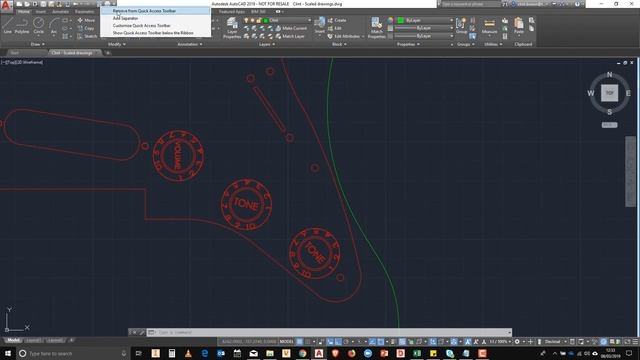
Task: Switch to the Parametric ribbon tab
Action: click(84, 12)
